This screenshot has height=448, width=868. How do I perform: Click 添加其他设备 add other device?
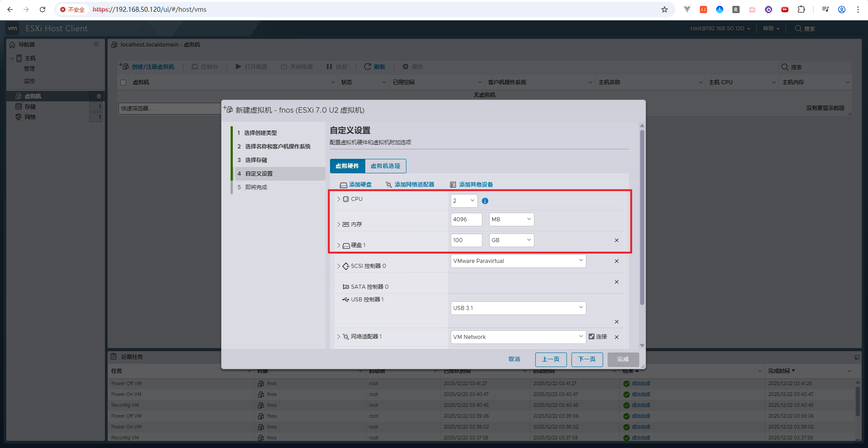472,185
